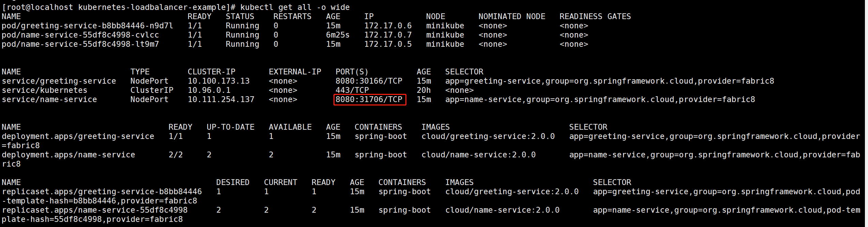Click the PORT(S) column header
This screenshot has width=868, height=227.
[352, 72]
